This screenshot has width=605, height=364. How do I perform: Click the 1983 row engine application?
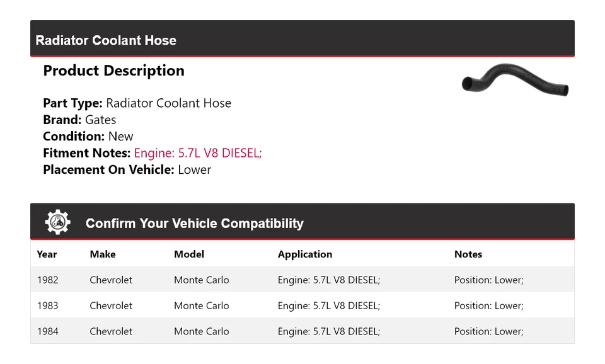pyautogui.click(x=329, y=306)
